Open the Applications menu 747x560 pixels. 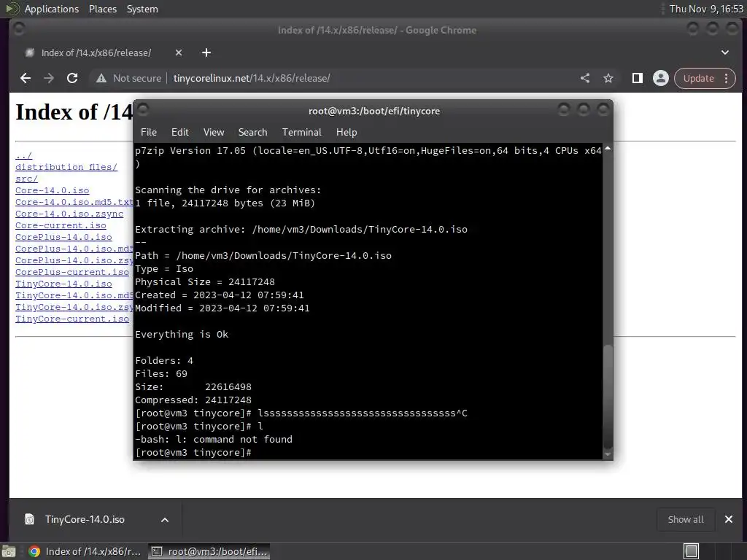52,9
